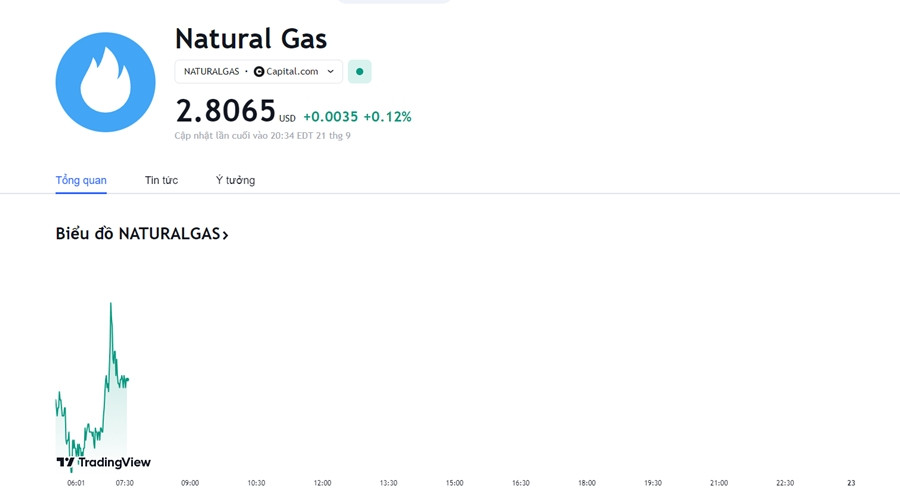Image resolution: width=900 pixels, height=493 pixels.
Task: Click the +0.12% change percentage
Action: (x=387, y=117)
